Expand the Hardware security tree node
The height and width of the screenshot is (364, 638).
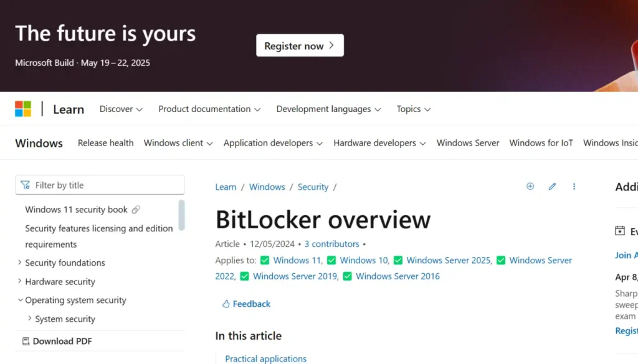tap(19, 281)
